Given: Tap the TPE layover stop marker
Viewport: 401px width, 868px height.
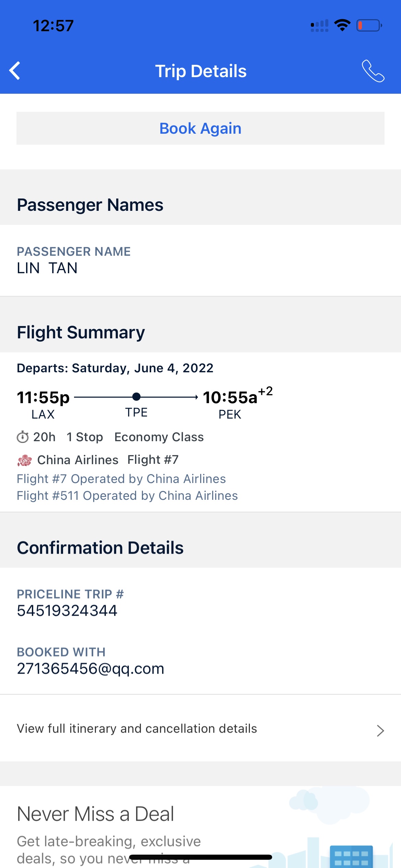Looking at the screenshot, I should tap(136, 397).
